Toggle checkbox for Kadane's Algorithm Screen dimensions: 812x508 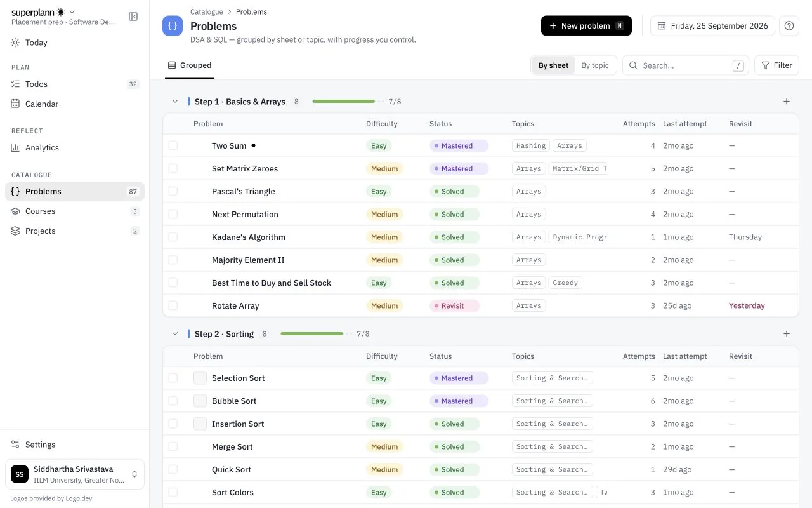click(173, 237)
